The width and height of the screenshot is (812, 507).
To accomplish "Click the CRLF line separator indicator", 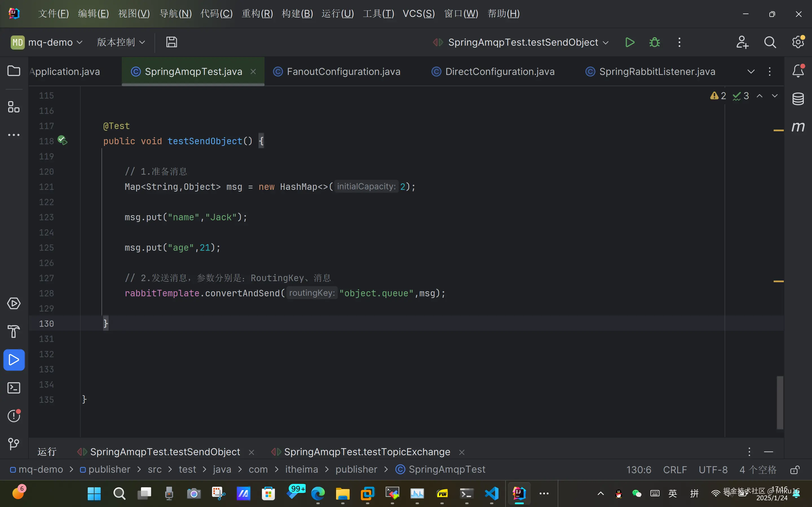I will 675,470.
